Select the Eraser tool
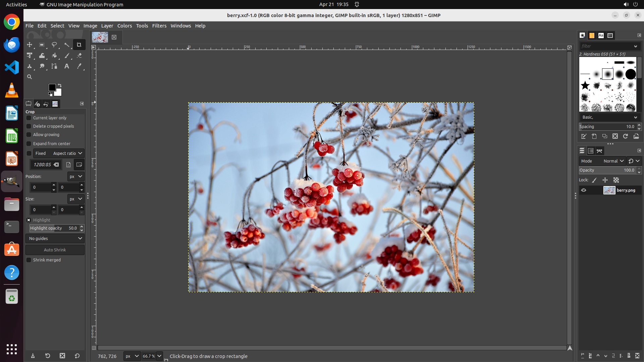 [x=79, y=56]
